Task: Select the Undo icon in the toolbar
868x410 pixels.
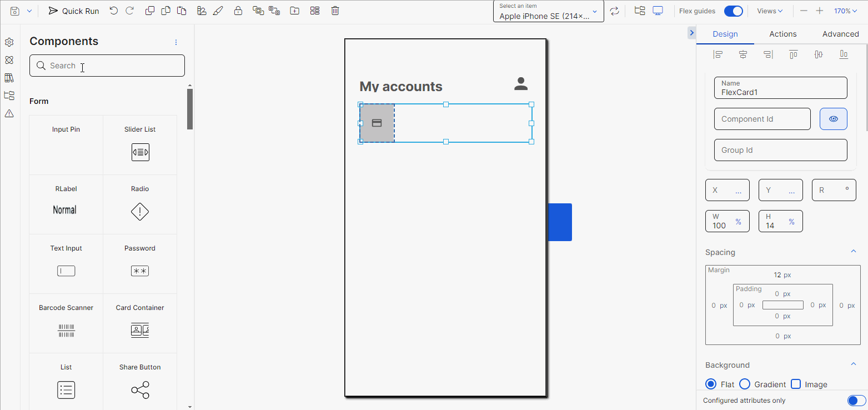Action: pyautogui.click(x=114, y=10)
